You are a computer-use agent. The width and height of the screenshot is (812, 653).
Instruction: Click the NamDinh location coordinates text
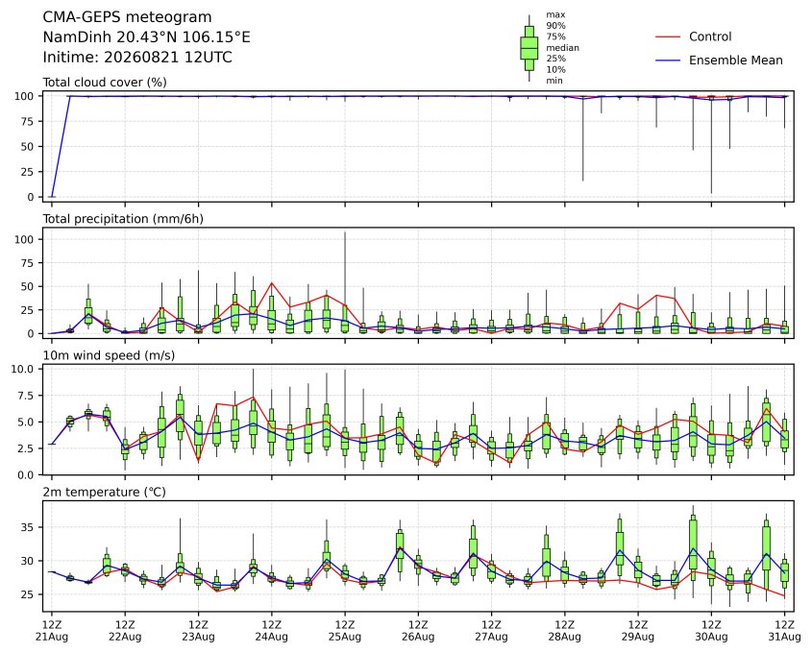click(x=147, y=37)
